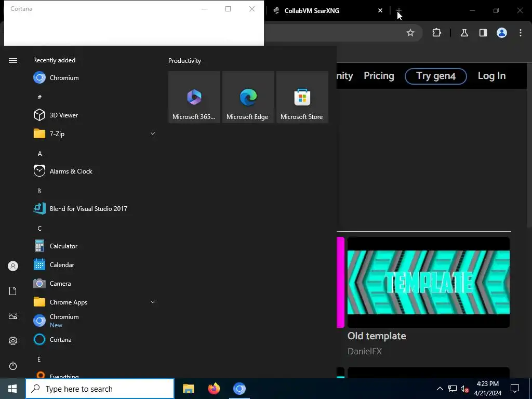
Task: Click the Power button in Start
Action: tap(13, 366)
